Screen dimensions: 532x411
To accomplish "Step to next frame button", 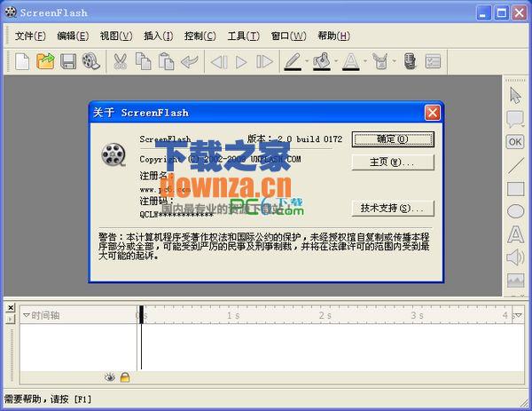I will (x=264, y=62).
